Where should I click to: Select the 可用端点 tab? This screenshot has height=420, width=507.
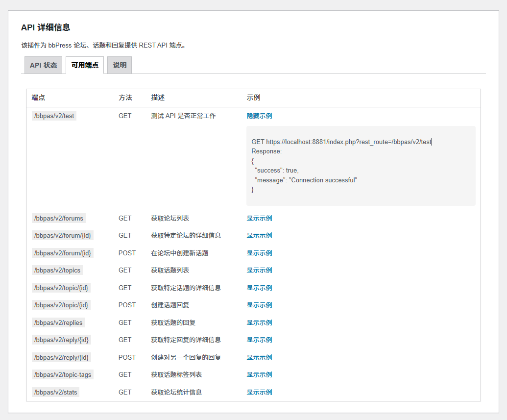[85, 65]
